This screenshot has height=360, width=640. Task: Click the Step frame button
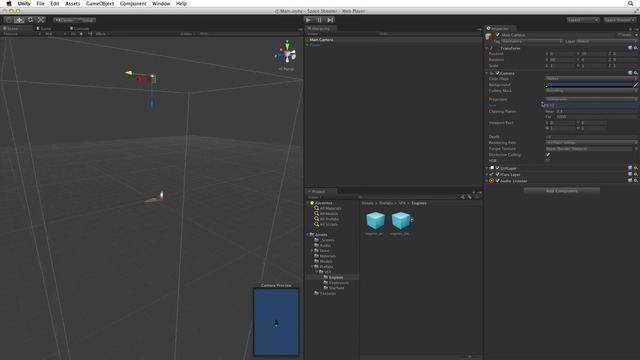(x=330, y=20)
